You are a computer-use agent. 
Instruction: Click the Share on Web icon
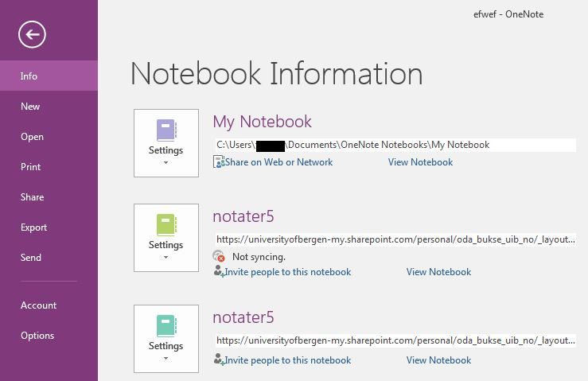(x=219, y=162)
